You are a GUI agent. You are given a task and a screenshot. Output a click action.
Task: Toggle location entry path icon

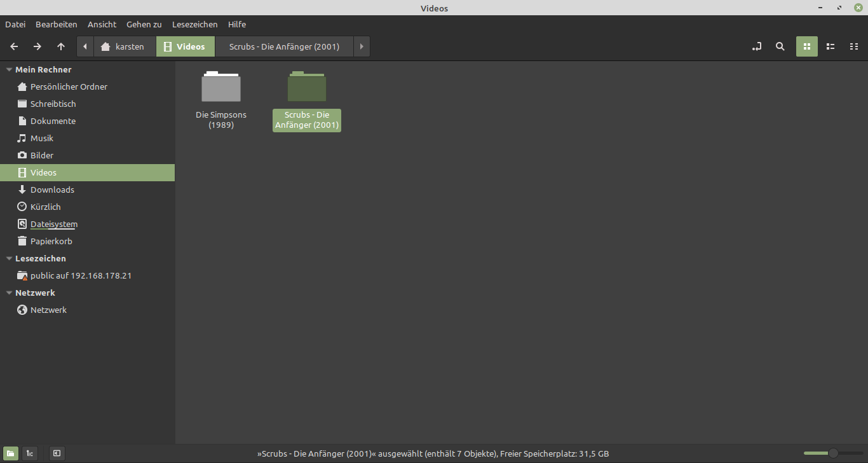pos(757,46)
